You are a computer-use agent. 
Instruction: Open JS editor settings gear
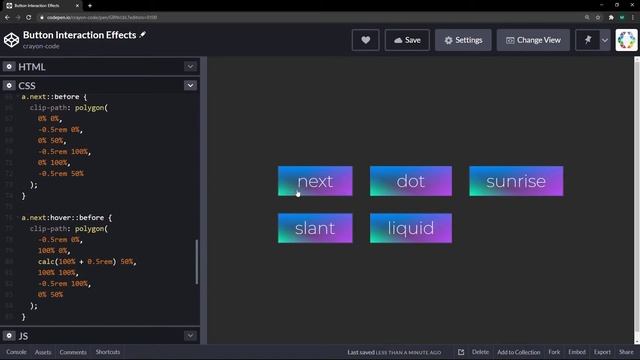coord(9,336)
